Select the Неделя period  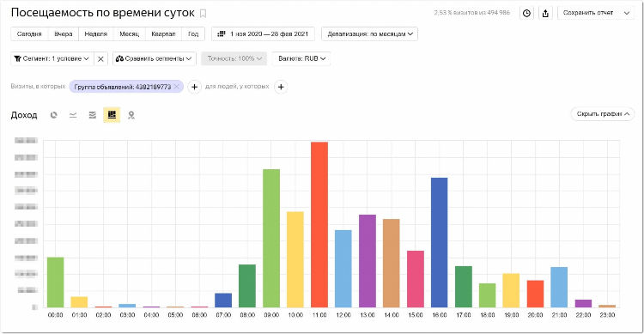95,34
